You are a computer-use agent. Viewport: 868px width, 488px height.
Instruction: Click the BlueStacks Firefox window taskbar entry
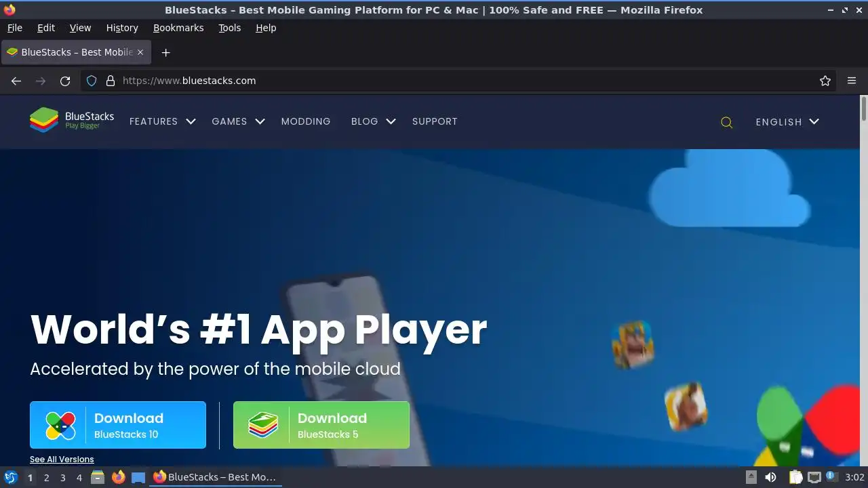(x=216, y=477)
